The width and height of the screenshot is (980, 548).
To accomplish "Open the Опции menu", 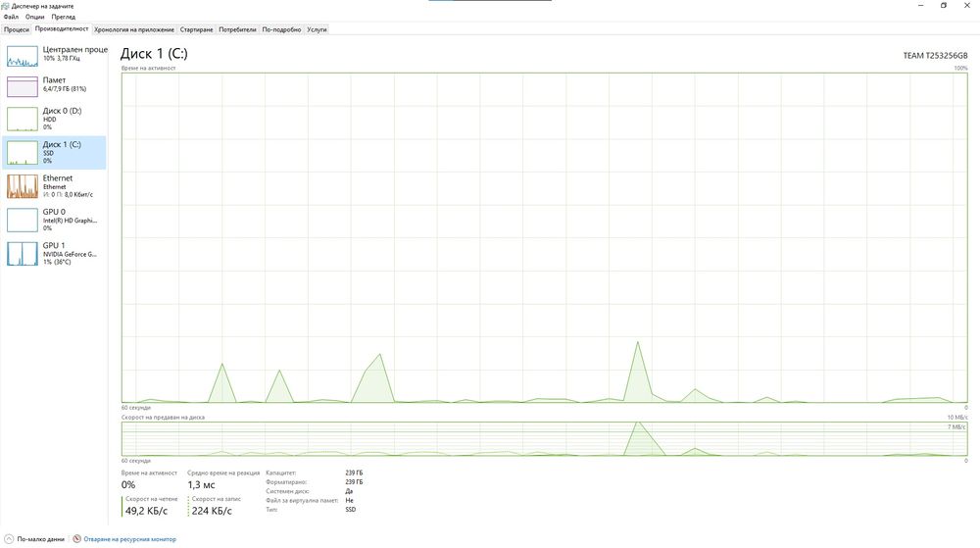I will 34,17.
